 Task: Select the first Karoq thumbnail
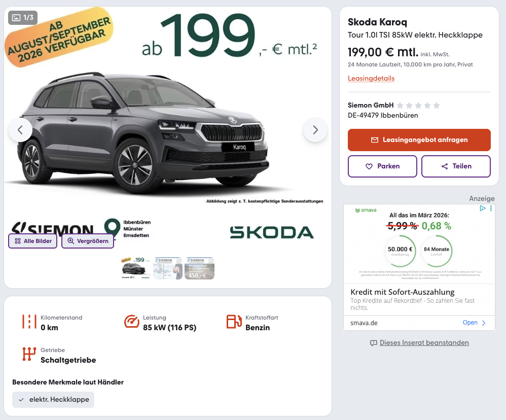[135, 268]
